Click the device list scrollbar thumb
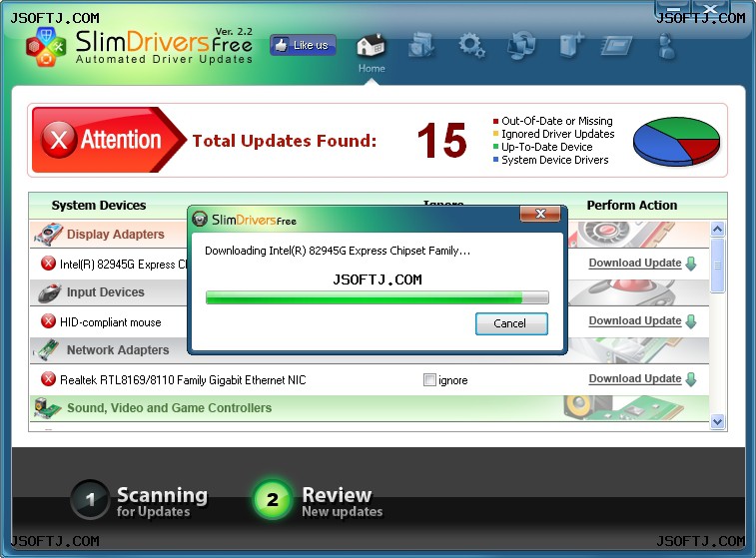The height and width of the screenshot is (558, 756). tap(717, 266)
